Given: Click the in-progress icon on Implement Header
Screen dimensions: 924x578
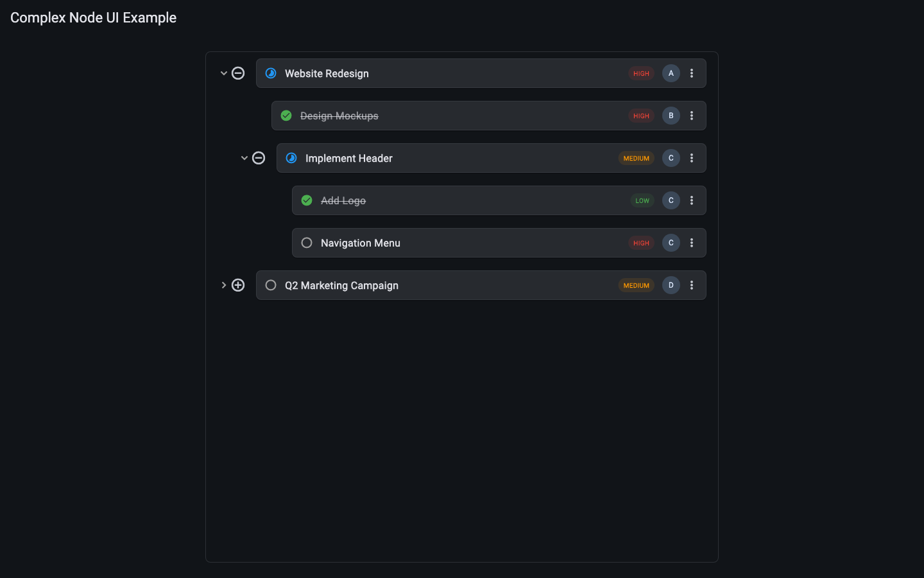Looking at the screenshot, I should pyautogui.click(x=291, y=158).
